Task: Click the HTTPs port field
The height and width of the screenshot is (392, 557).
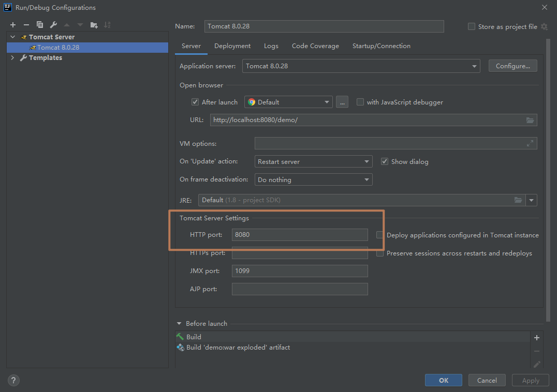Action: [x=300, y=253]
